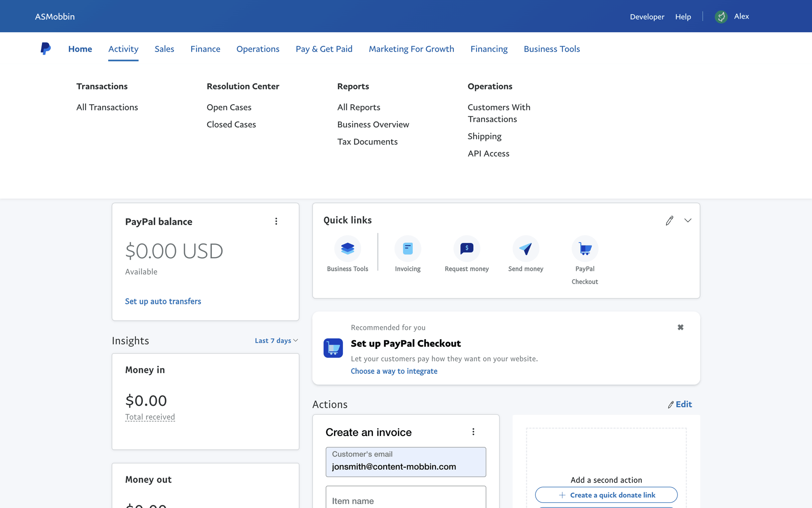Click the Invoicing quick link icon

click(408, 248)
